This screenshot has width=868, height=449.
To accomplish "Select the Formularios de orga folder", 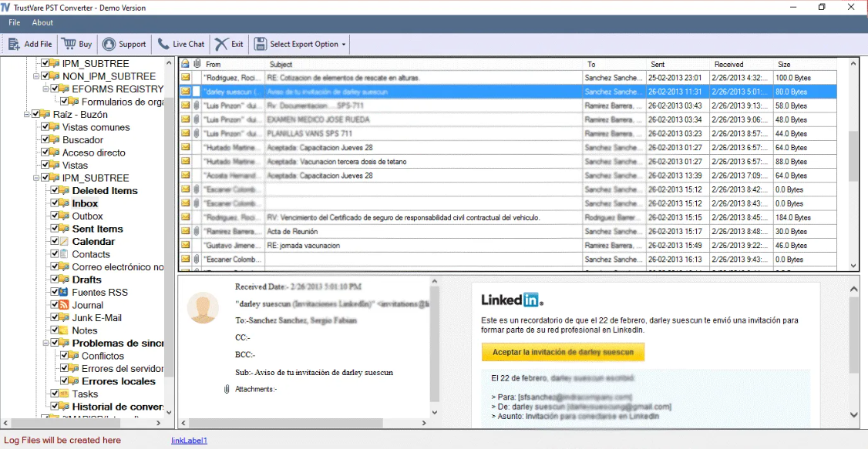I will (x=123, y=102).
